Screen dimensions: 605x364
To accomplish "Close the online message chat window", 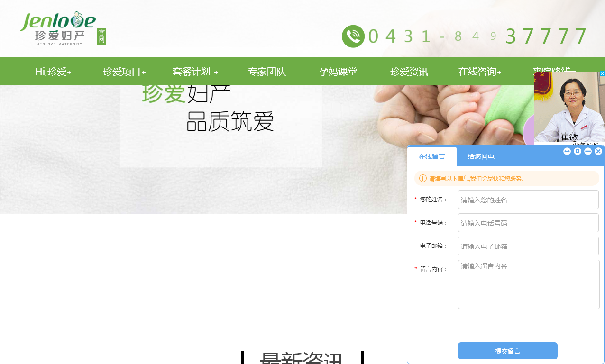I will [x=598, y=151].
